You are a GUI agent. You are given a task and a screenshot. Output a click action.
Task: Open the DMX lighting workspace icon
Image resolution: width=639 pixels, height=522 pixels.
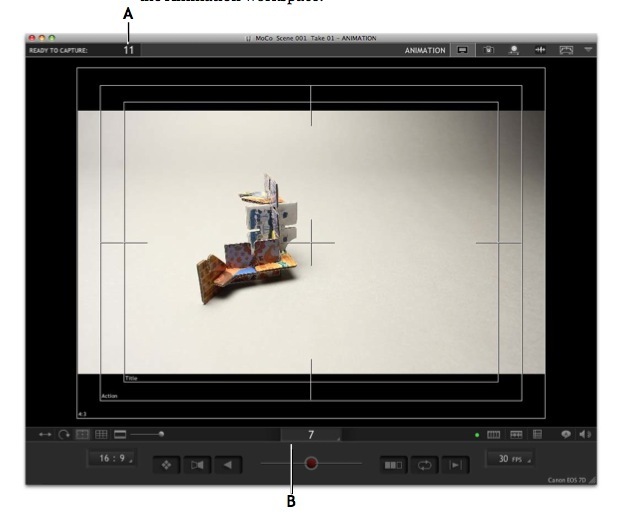(x=566, y=50)
